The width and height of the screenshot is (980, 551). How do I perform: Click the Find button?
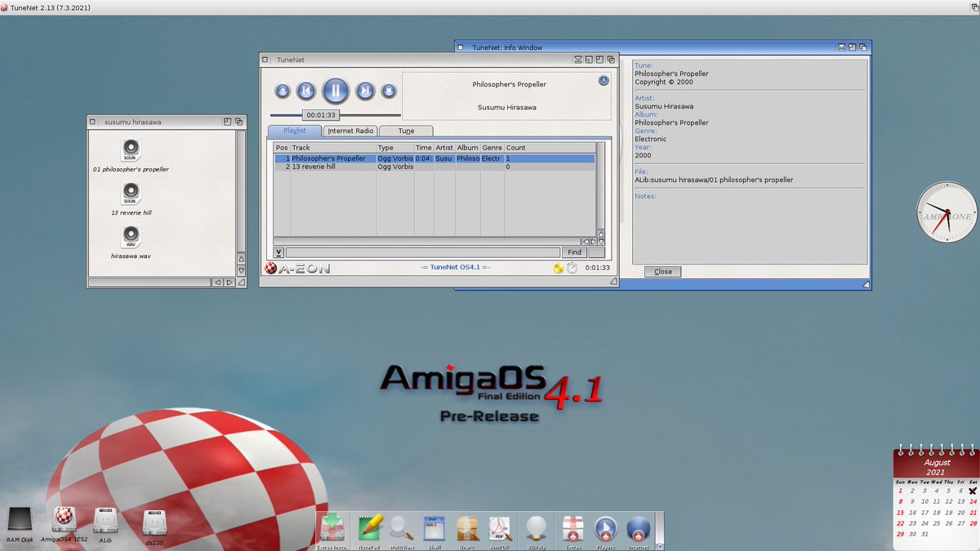coord(575,252)
